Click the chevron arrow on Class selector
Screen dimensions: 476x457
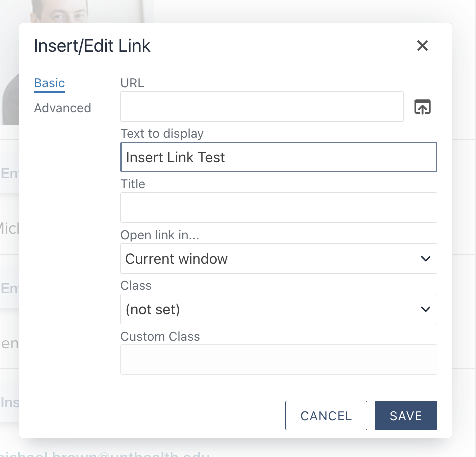pyautogui.click(x=425, y=309)
